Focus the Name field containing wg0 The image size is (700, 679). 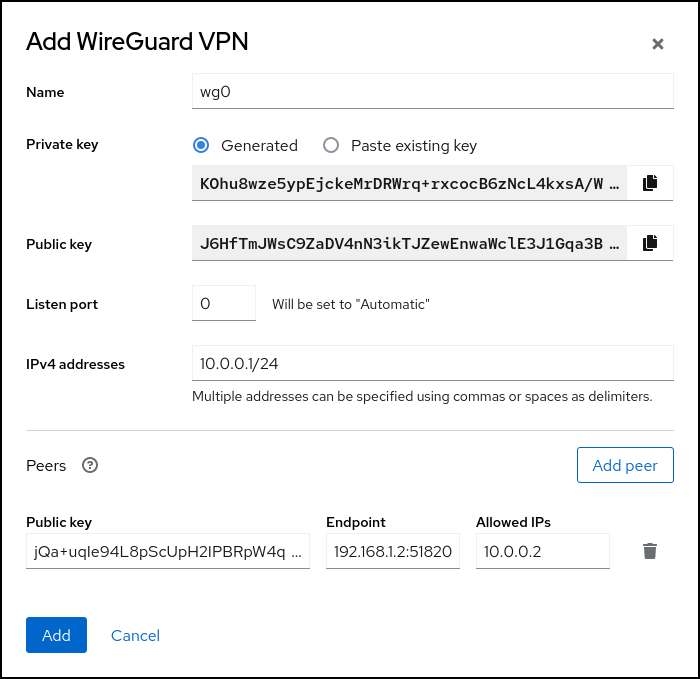tap(432, 92)
